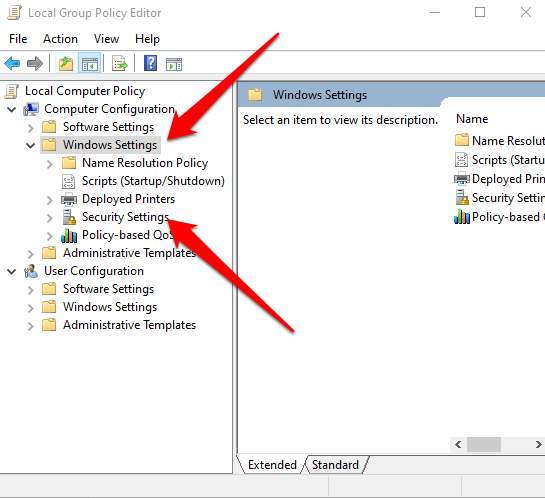Click 'Policy-based' text in right pane
Screen dimensions: 545x498
[x=506, y=217]
